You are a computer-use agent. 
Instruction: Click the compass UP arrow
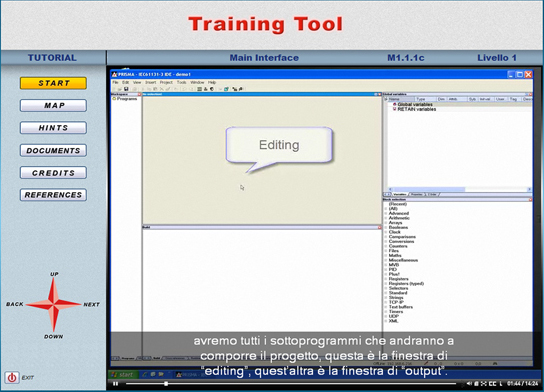[x=53, y=290]
